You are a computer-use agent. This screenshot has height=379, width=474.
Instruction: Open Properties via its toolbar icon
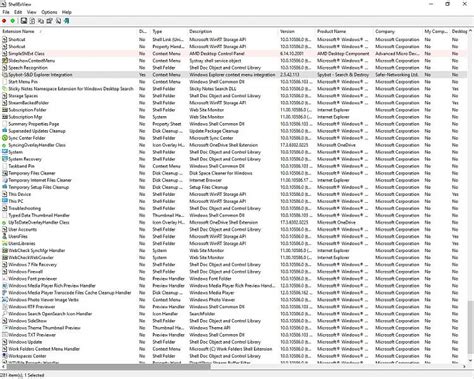tap(49, 21)
